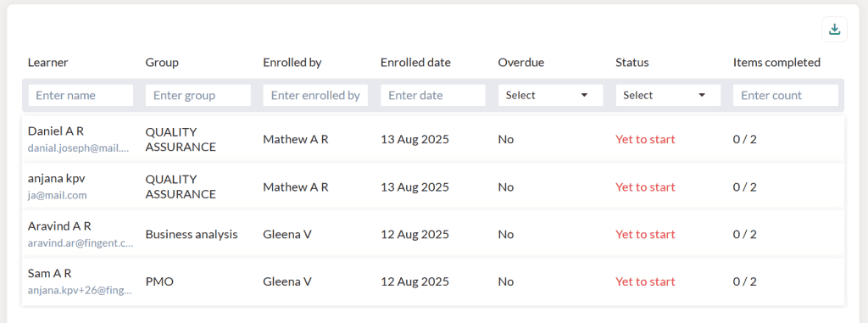Screen dimensions: 868x323
Task: Click email anjana.kpv+26@fing...
Action: point(80,291)
